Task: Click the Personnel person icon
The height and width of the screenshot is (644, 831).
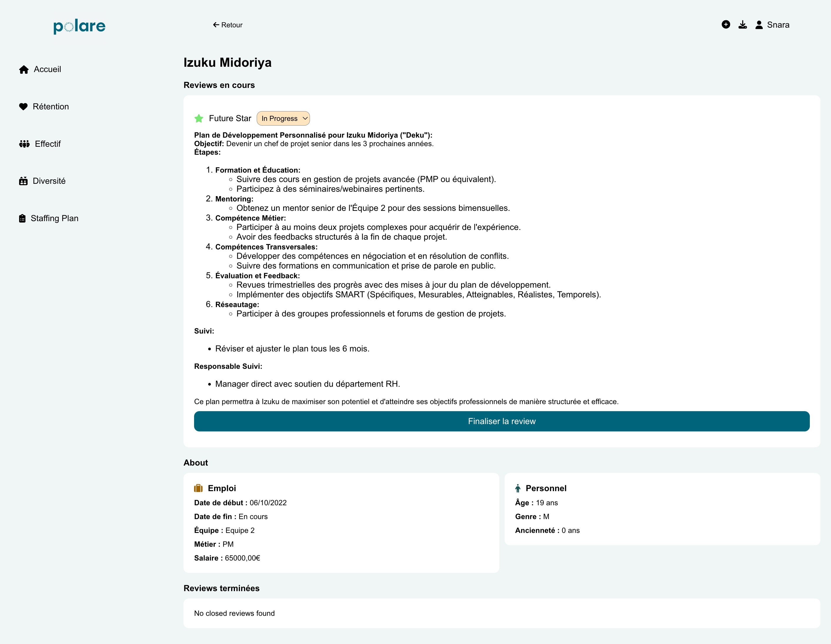Action: click(518, 488)
